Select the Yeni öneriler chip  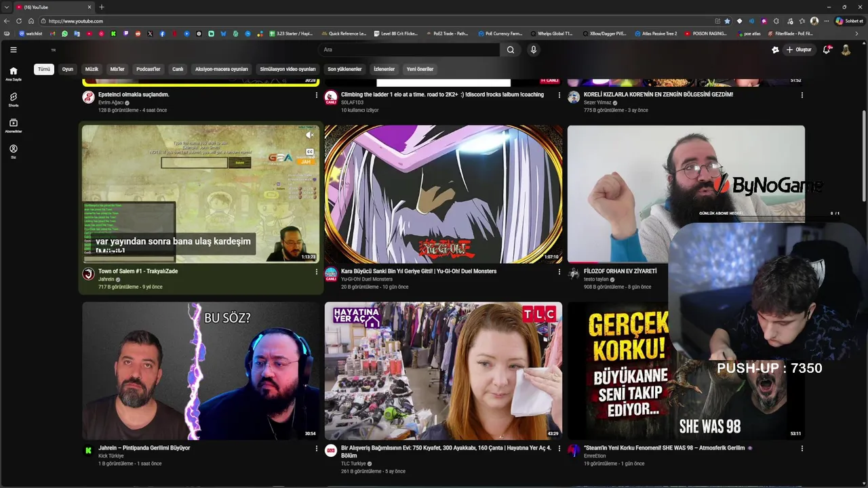tap(420, 69)
